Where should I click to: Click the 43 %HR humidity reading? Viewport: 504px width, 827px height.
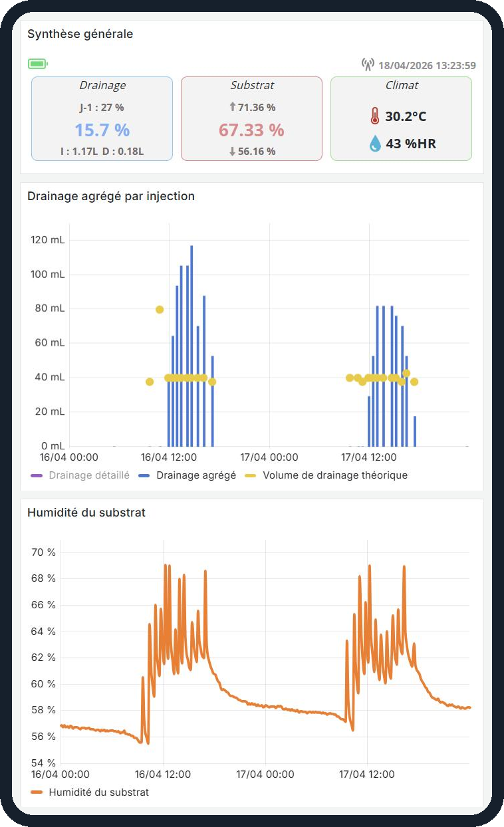pyautogui.click(x=411, y=143)
